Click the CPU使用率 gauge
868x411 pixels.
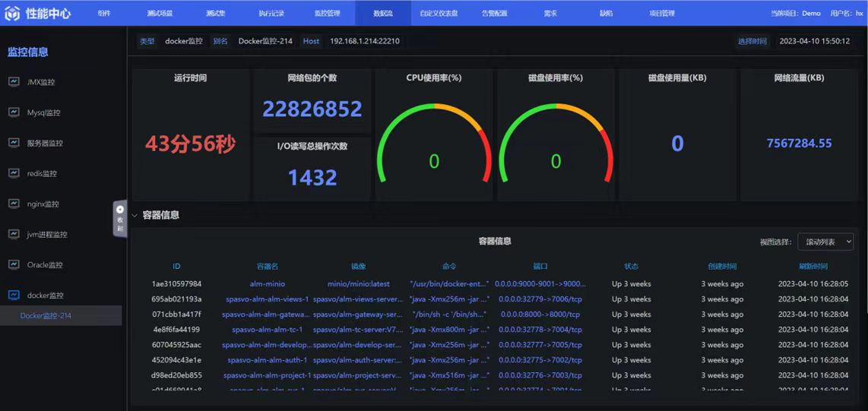[434, 144]
